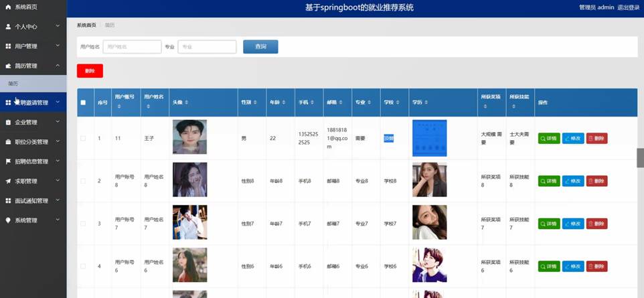
Task: Click phone number 13525252525 cell
Action: 307,138
